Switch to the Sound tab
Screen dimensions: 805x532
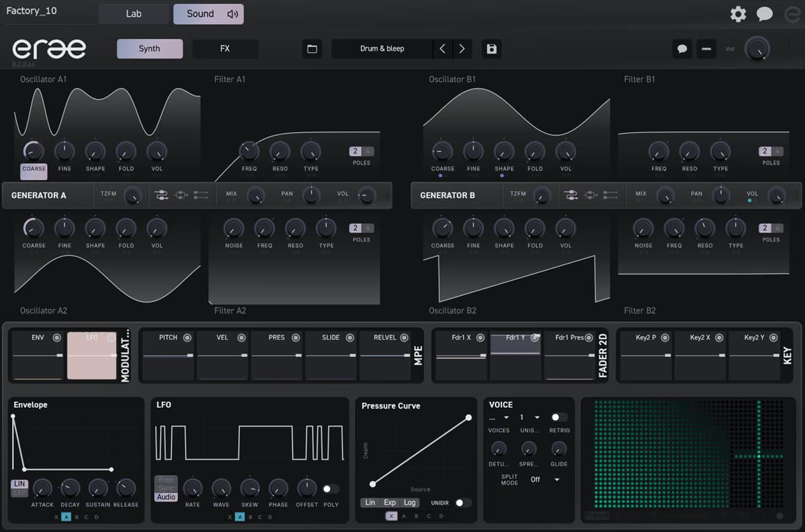pos(208,13)
